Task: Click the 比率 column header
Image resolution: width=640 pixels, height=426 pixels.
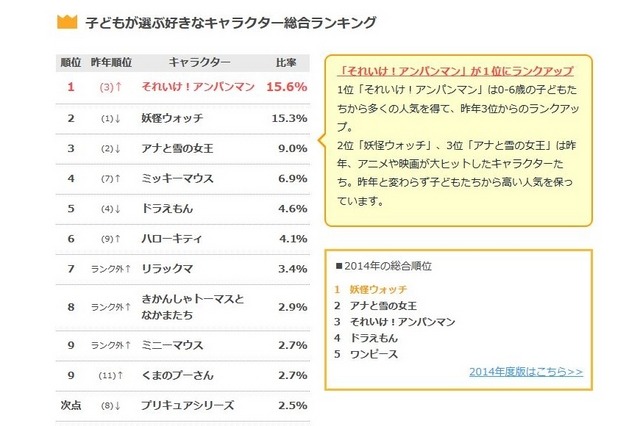Action: [x=286, y=61]
